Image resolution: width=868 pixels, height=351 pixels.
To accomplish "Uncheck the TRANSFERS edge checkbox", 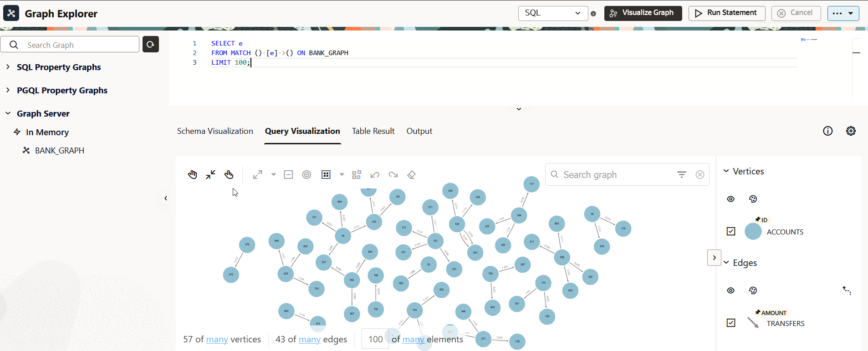I will tap(731, 323).
